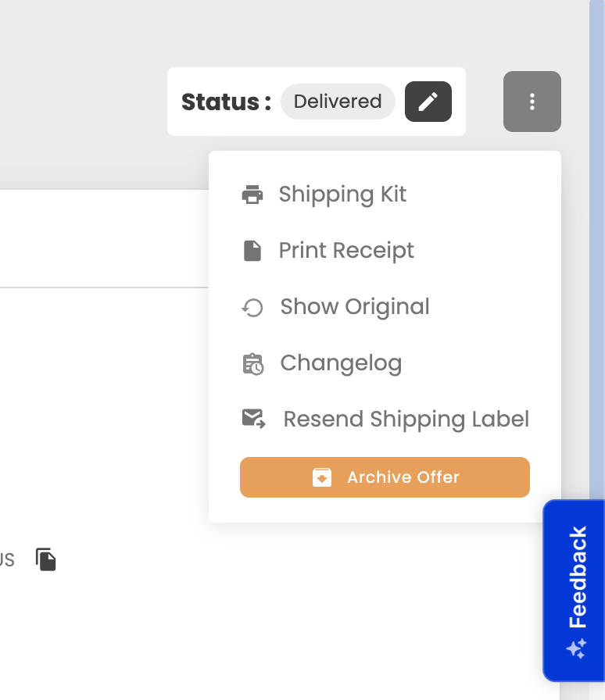Open the blue Feedback side tab
Viewport: 605px width, 700px height.
point(574,590)
